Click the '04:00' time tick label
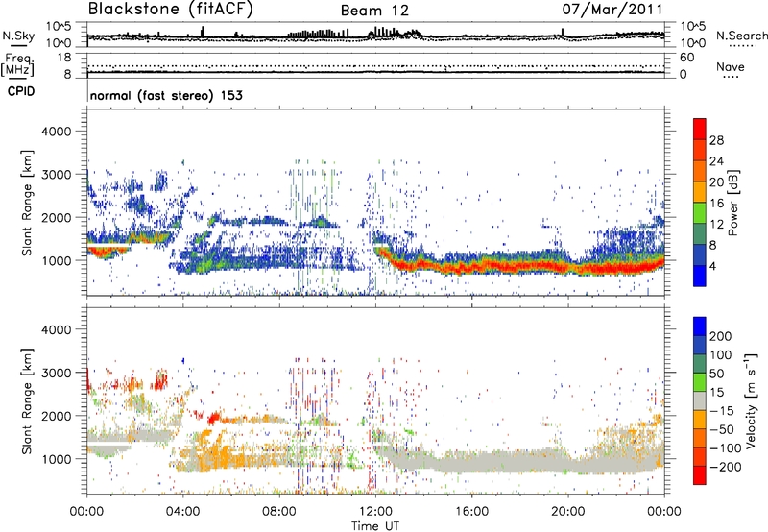Image resolution: width=768 pixels, height=532 pixels. (x=182, y=512)
